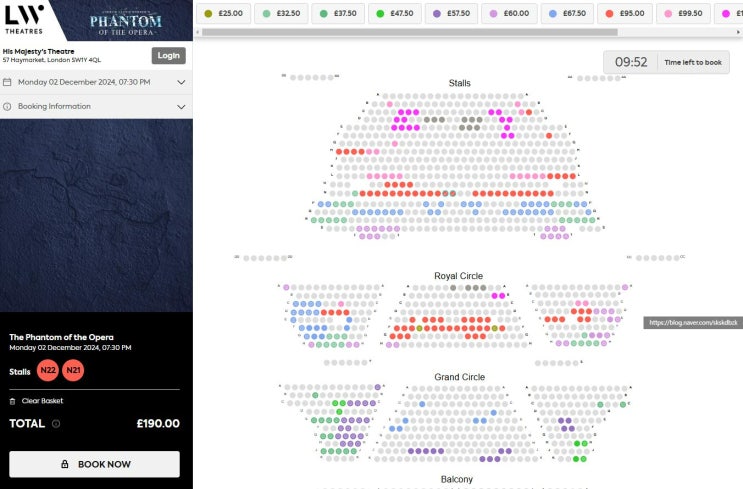Remove selected seat N22 badge

pos(47,371)
